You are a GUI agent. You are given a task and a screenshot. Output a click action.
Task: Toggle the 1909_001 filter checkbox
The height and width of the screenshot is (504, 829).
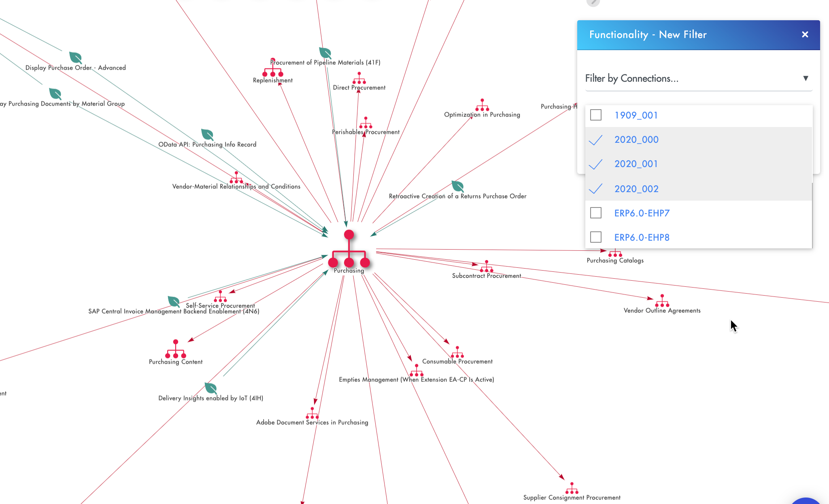click(596, 115)
